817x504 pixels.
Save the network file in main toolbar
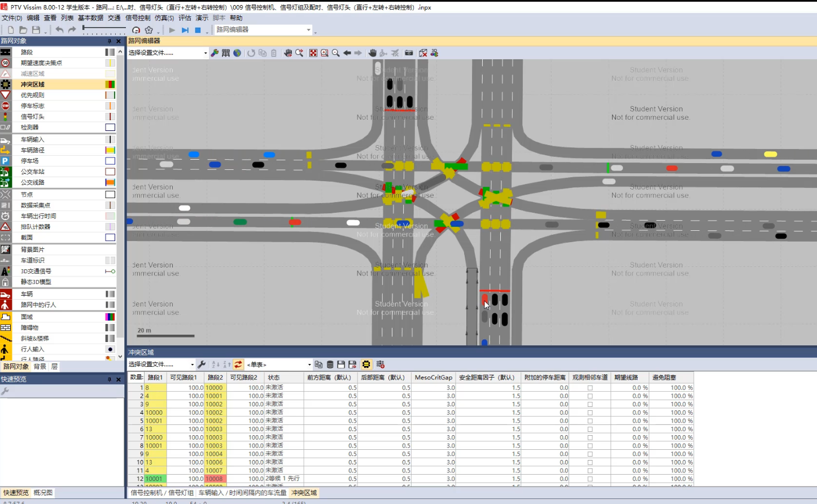tap(36, 30)
